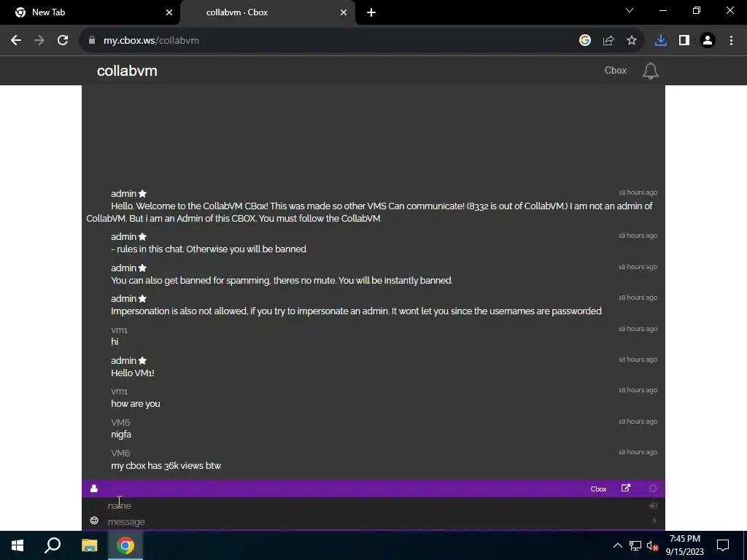
Task: Toggle the browser side panel icon
Action: tap(684, 41)
